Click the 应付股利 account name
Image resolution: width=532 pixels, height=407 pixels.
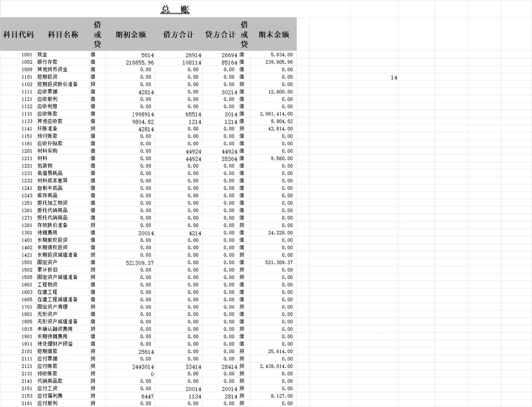[x=47, y=403]
